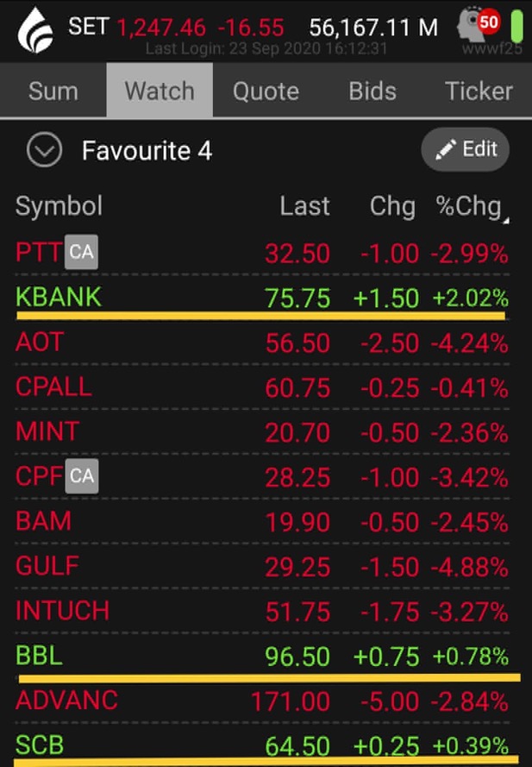
Task: Sort by the Symbol column header
Action: tap(59, 206)
